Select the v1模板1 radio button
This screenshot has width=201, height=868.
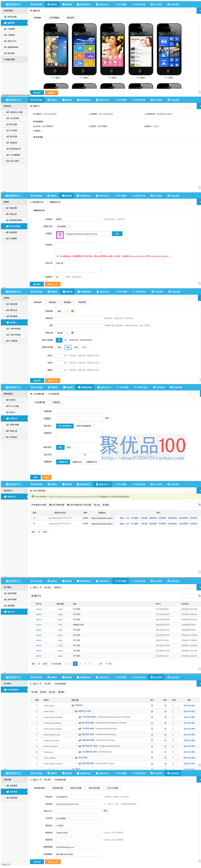coord(52,77)
